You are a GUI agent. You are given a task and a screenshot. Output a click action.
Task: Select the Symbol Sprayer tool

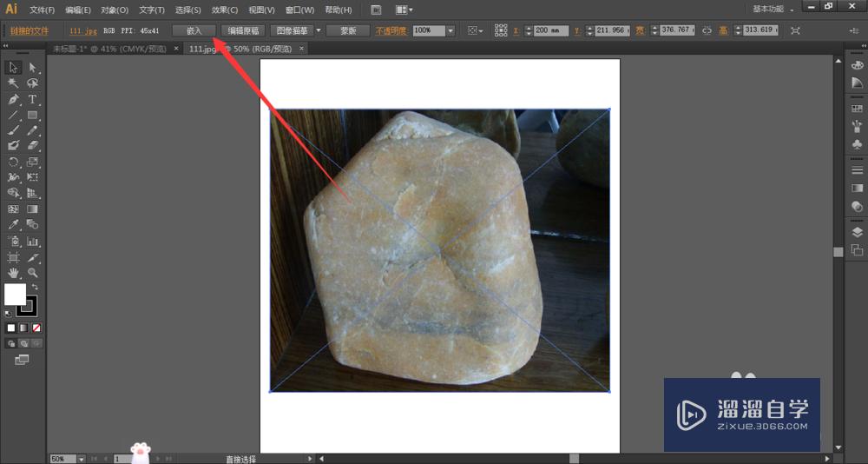(13, 242)
